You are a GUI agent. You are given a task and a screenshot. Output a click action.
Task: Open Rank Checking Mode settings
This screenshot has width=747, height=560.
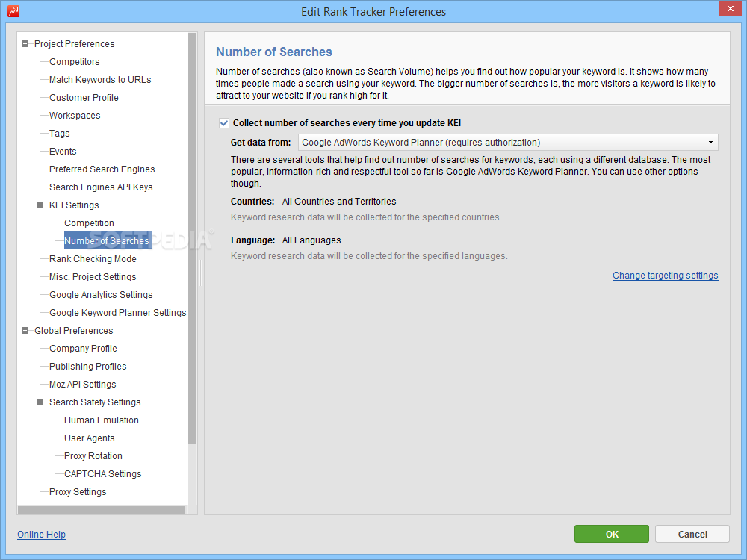tap(93, 259)
